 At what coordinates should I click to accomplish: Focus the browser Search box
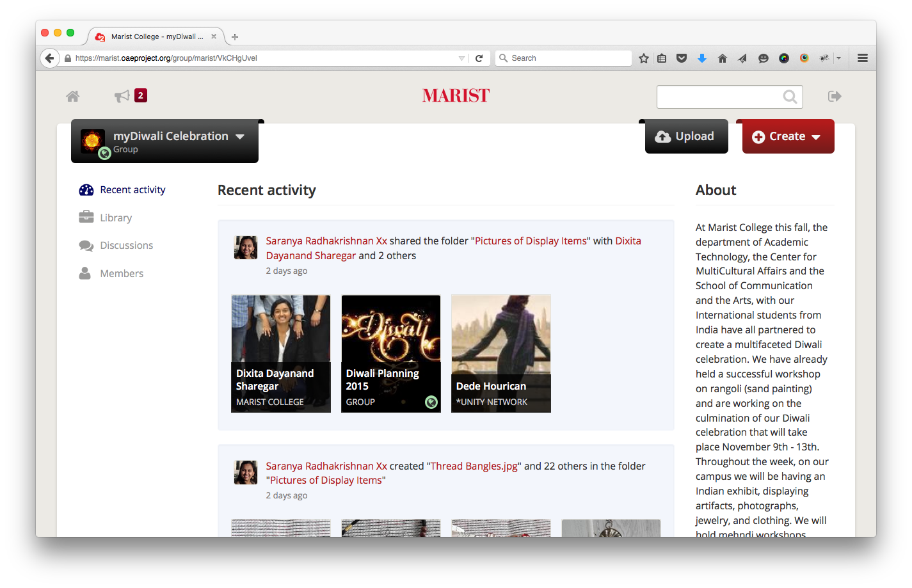point(563,58)
